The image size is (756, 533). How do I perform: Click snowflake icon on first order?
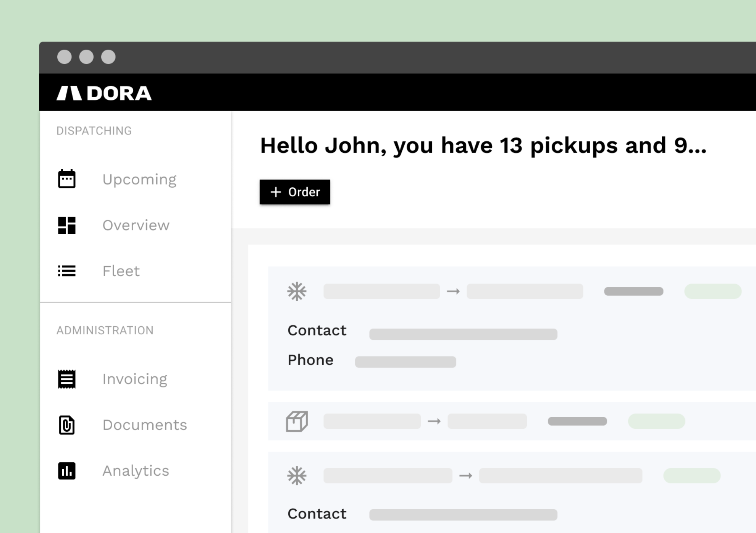(x=297, y=292)
